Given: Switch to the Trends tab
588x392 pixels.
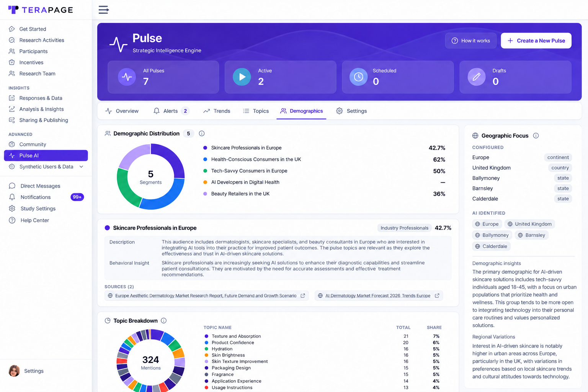Looking at the screenshot, I should (x=217, y=111).
